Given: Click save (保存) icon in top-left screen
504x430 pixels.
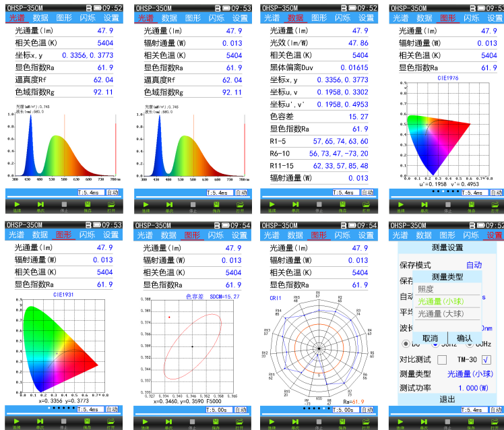Looking at the screenshot, I should [88, 205].
